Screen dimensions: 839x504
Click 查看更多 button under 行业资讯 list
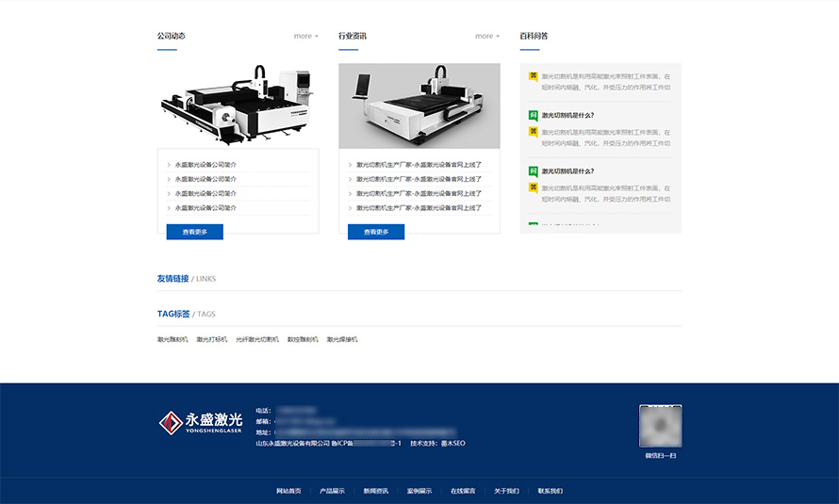coord(376,232)
